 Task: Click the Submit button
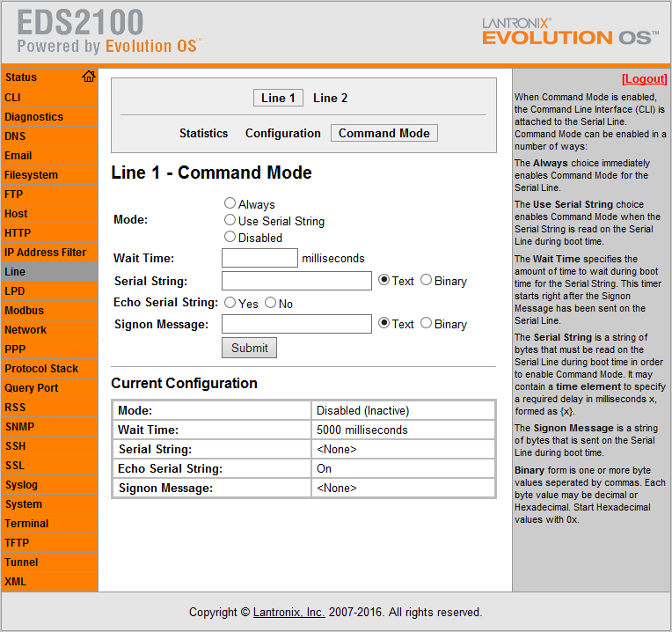[249, 348]
